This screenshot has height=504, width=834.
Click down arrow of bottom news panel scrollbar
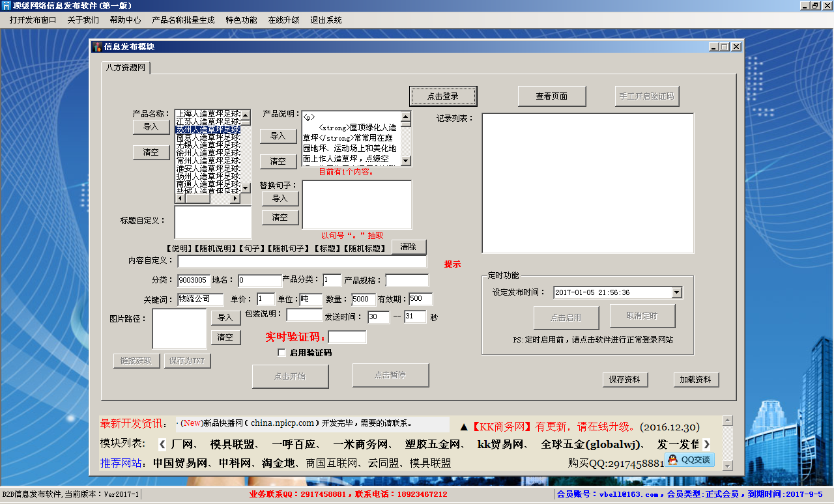tap(728, 466)
